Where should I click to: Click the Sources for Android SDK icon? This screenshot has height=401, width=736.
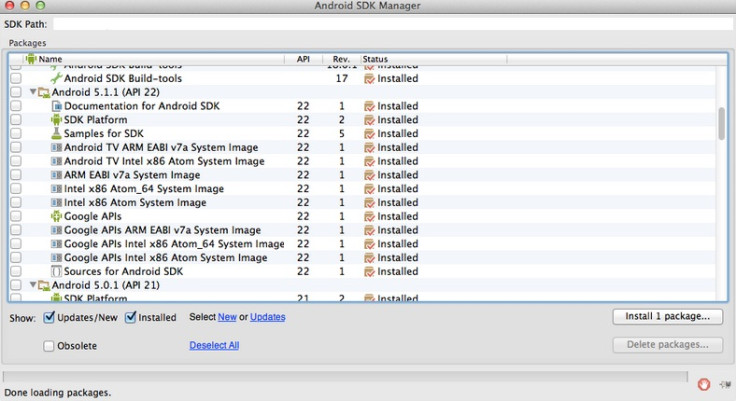click(56, 271)
